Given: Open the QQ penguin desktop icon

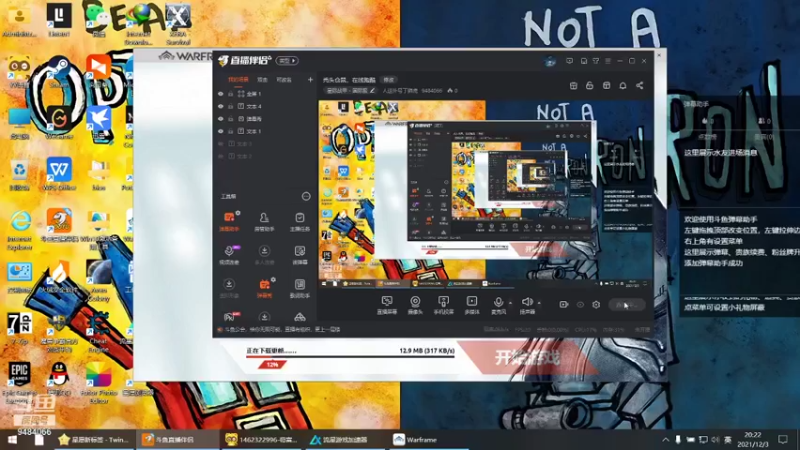Looking at the screenshot, I should [x=59, y=379].
